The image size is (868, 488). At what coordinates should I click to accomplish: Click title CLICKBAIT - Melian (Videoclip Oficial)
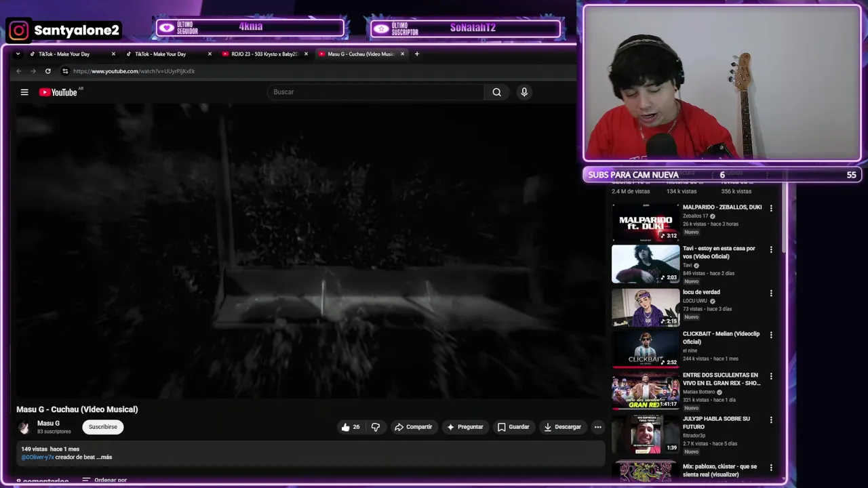coord(721,338)
